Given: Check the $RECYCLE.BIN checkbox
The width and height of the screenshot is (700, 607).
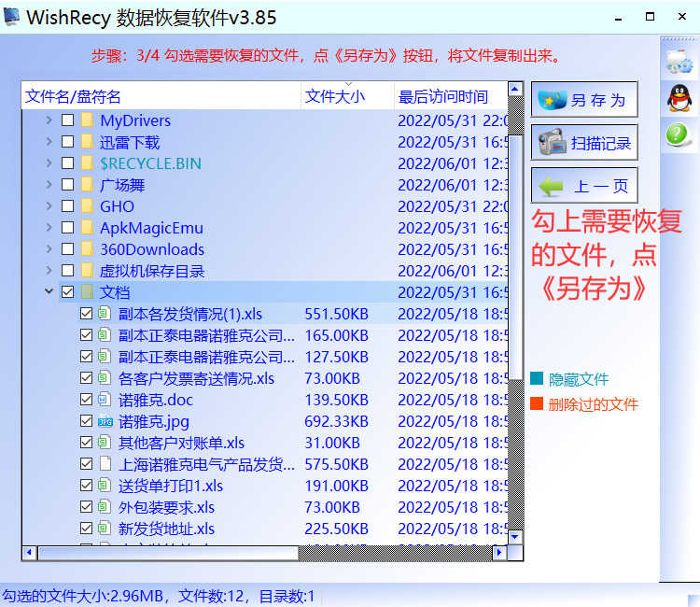Looking at the screenshot, I should point(67,163).
